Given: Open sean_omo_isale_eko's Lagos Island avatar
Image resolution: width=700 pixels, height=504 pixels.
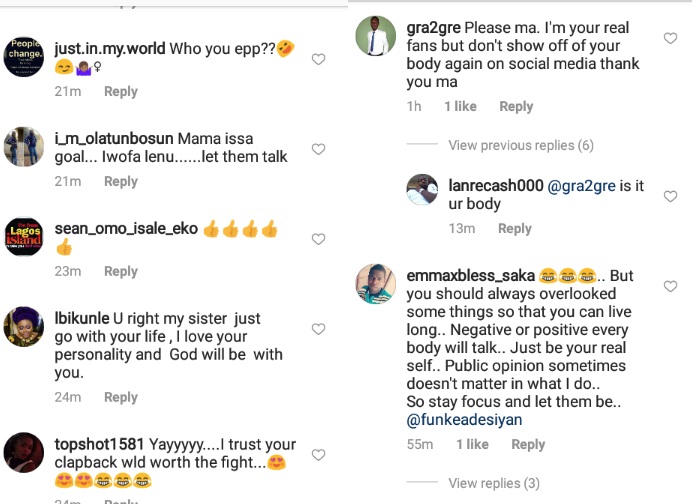Looking at the screenshot, I should 23,237.
